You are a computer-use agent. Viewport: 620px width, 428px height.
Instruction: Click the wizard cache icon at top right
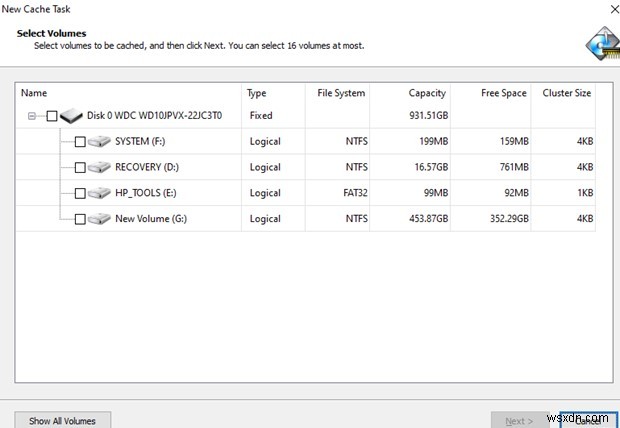(603, 44)
